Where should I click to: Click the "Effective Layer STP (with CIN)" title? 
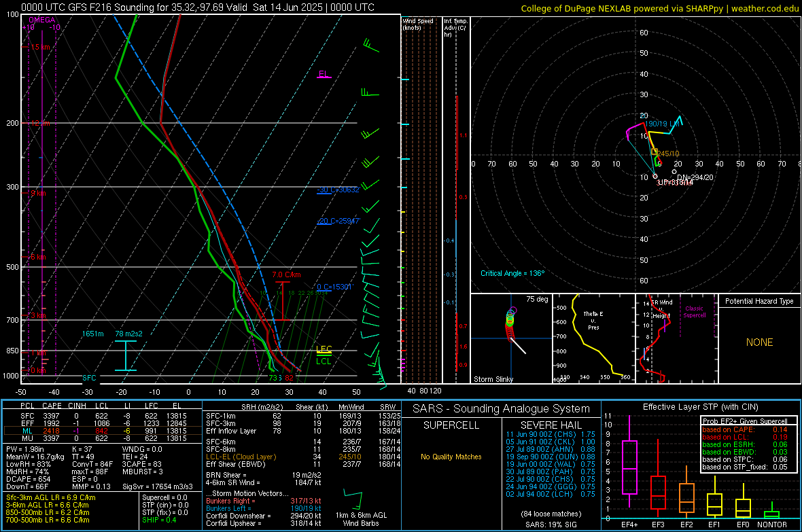(701, 407)
